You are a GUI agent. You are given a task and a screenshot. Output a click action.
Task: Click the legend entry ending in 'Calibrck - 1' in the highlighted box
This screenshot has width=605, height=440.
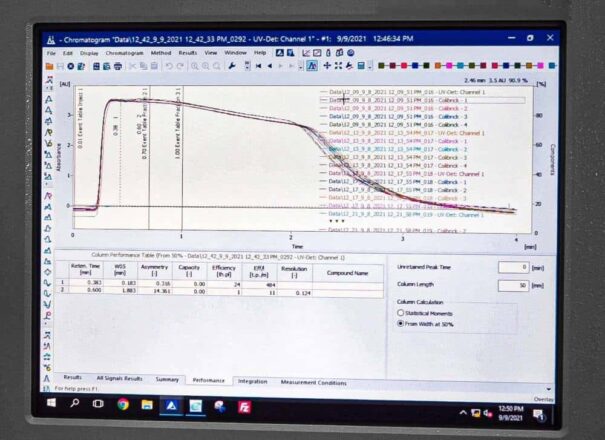pos(422,100)
